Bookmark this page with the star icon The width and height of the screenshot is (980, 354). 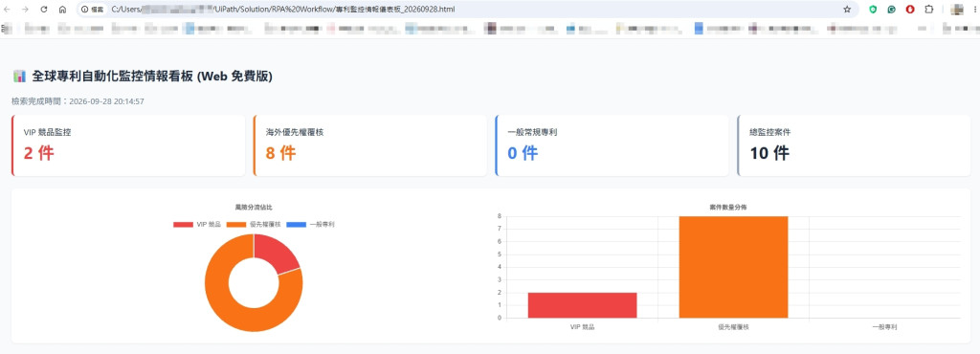point(847,10)
